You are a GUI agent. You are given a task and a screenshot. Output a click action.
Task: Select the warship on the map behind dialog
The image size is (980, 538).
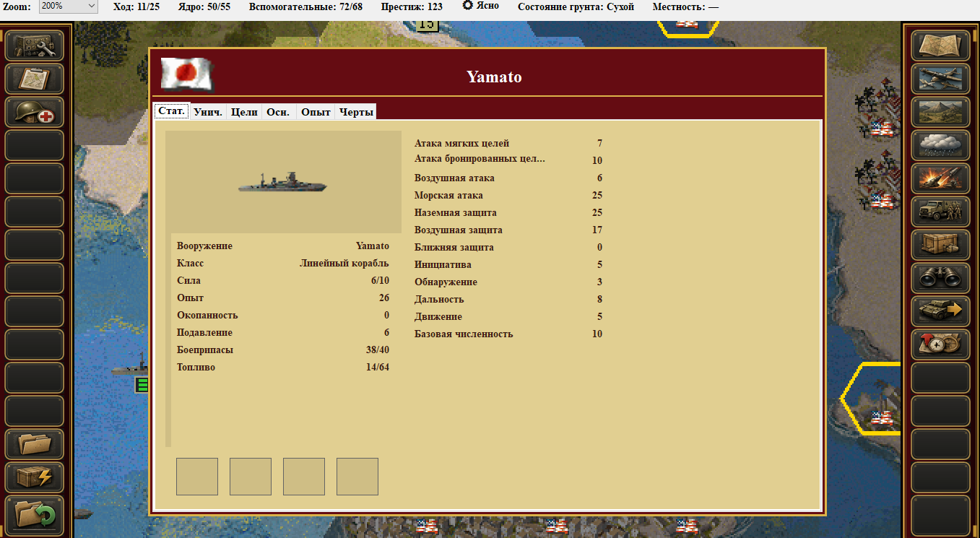coord(129,368)
